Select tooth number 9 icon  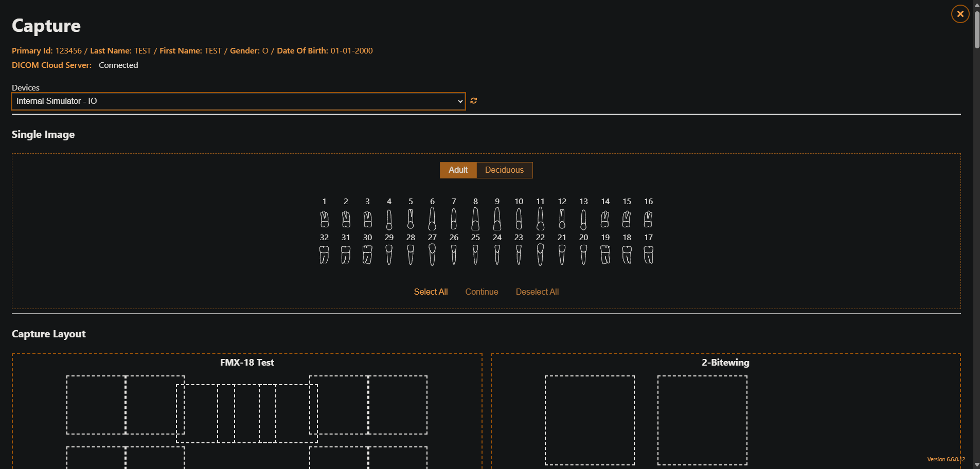click(497, 219)
